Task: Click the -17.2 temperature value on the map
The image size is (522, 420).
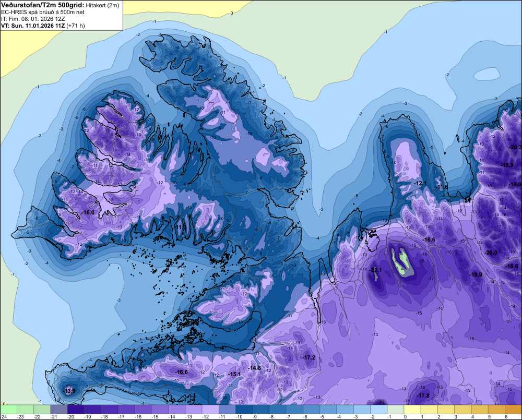Action: [309, 357]
